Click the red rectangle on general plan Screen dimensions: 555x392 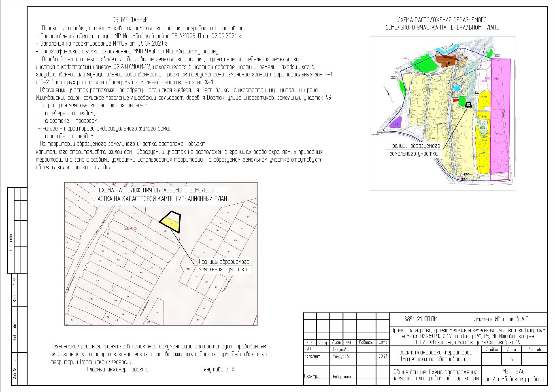pyautogui.click(x=455, y=100)
